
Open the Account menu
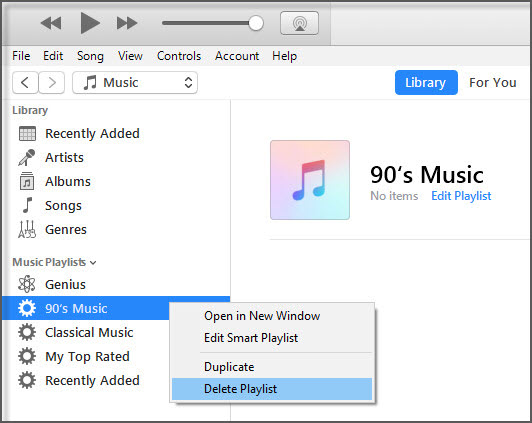pyautogui.click(x=237, y=56)
